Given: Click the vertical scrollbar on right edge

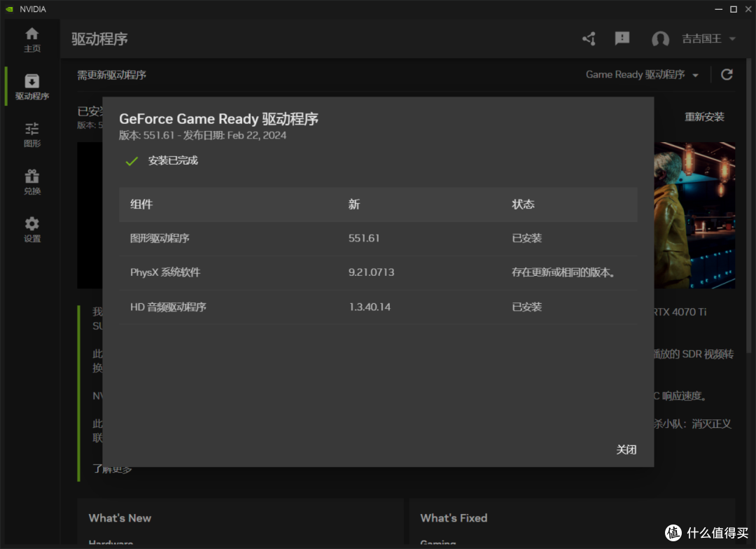Looking at the screenshot, I should 749,207.
